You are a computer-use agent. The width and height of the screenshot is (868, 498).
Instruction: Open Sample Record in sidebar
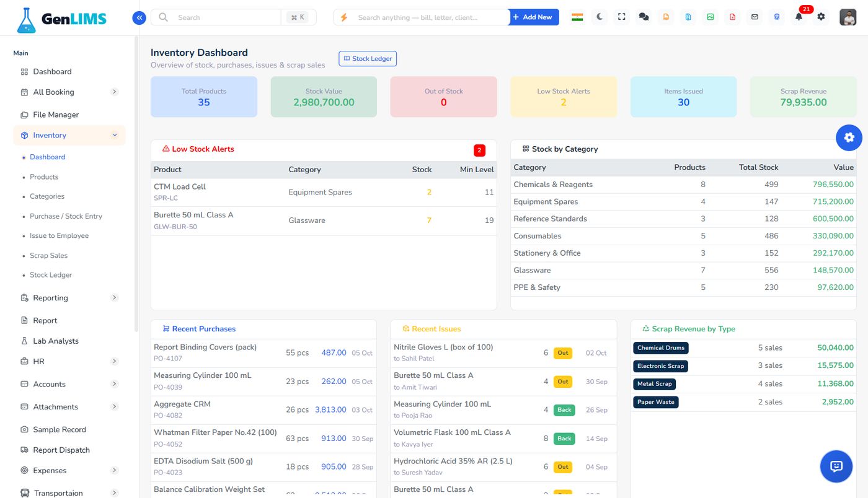[60, 430]
